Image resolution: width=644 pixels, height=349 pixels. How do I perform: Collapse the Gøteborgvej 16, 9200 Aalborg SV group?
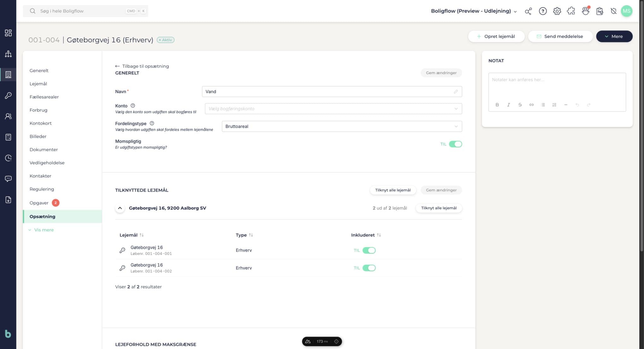[x=120, y=208]
